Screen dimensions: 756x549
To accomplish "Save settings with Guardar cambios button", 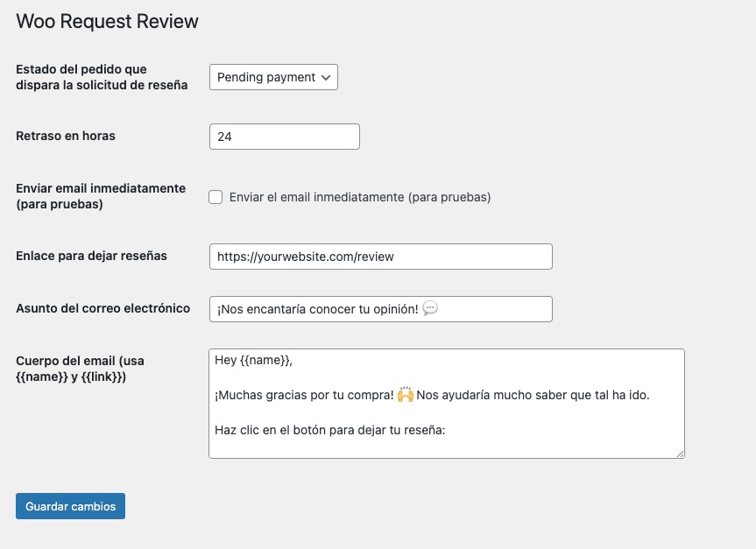I will coord(70,506).
